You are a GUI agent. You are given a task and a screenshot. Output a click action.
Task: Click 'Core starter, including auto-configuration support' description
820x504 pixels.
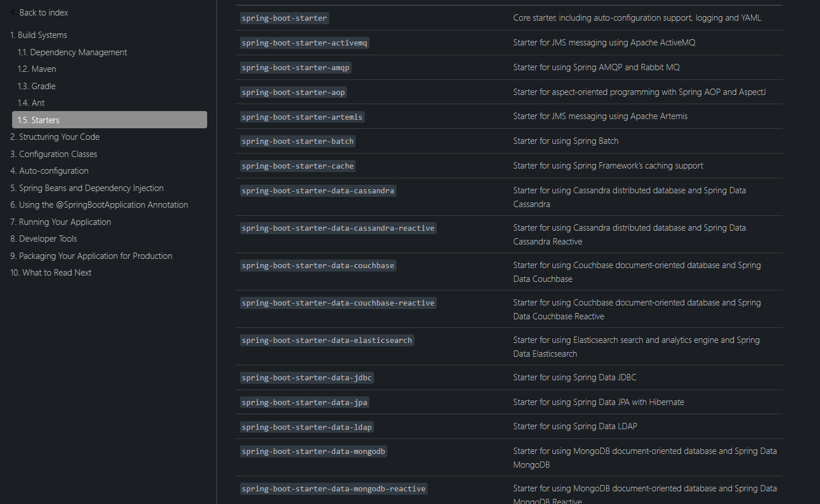point(637,18)
